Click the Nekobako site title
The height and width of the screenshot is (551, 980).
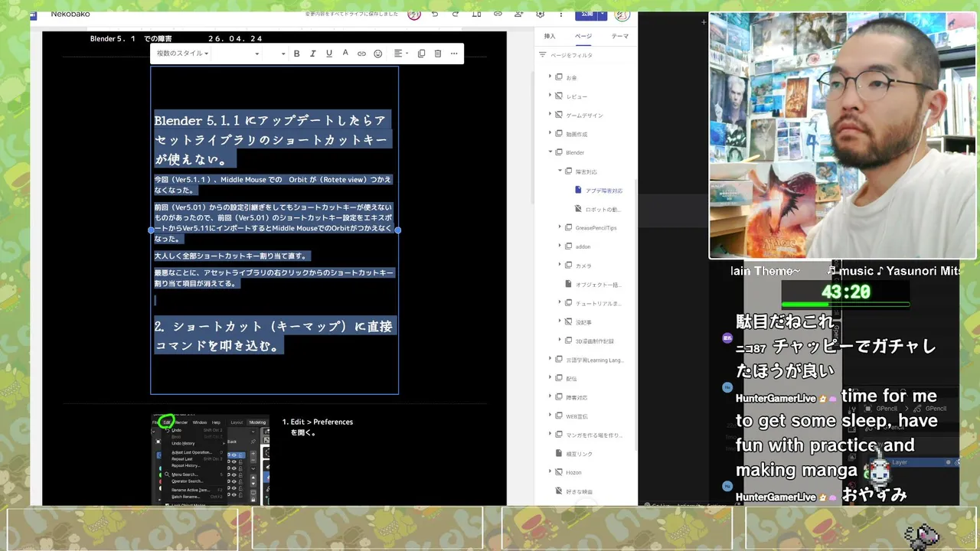(70, 14)
